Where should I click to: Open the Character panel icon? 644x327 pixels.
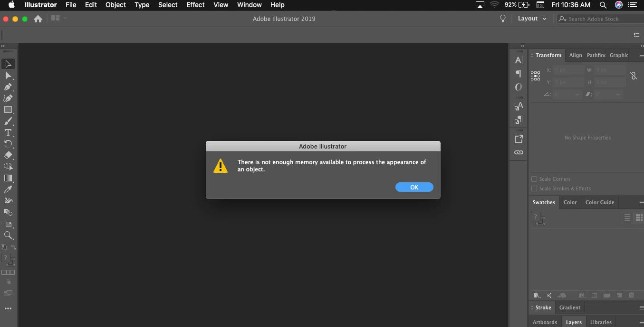point(519,60)
